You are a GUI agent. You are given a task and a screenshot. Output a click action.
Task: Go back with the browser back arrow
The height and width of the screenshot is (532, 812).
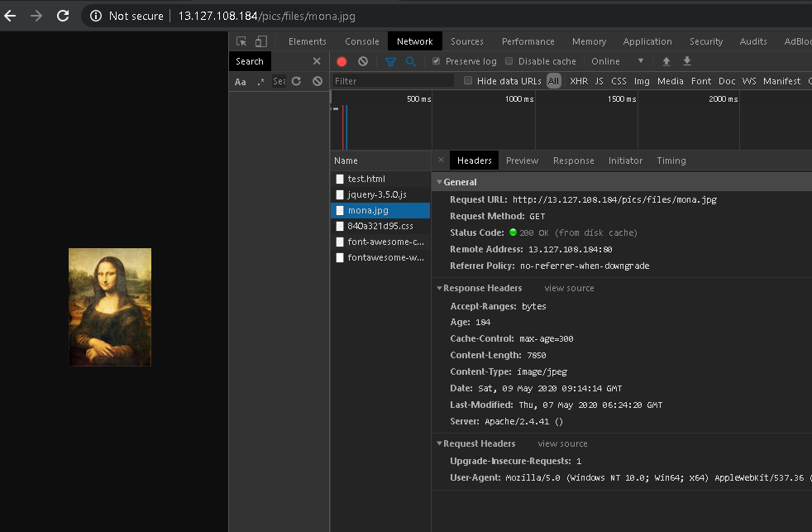10,16
